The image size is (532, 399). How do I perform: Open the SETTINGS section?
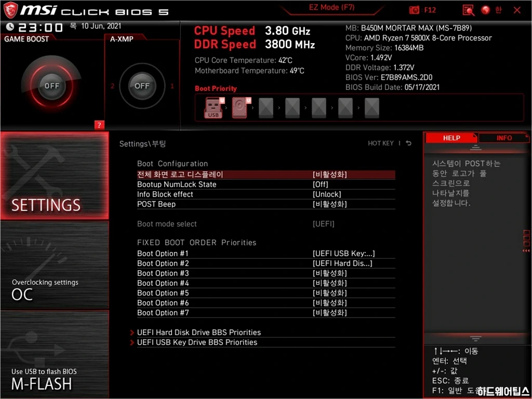point(55,176)
